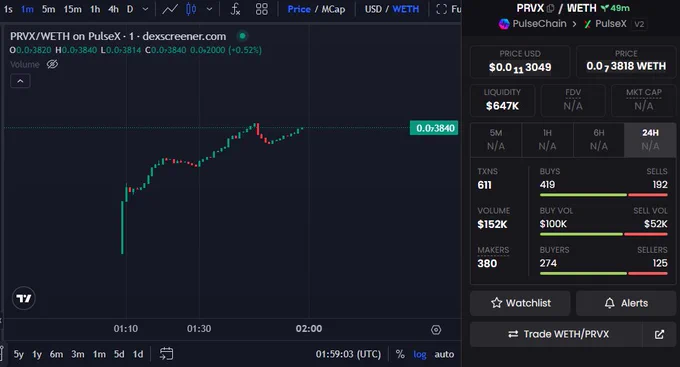Toggle percent scale on the chart
680x367 pixels.
click(400, 354)
